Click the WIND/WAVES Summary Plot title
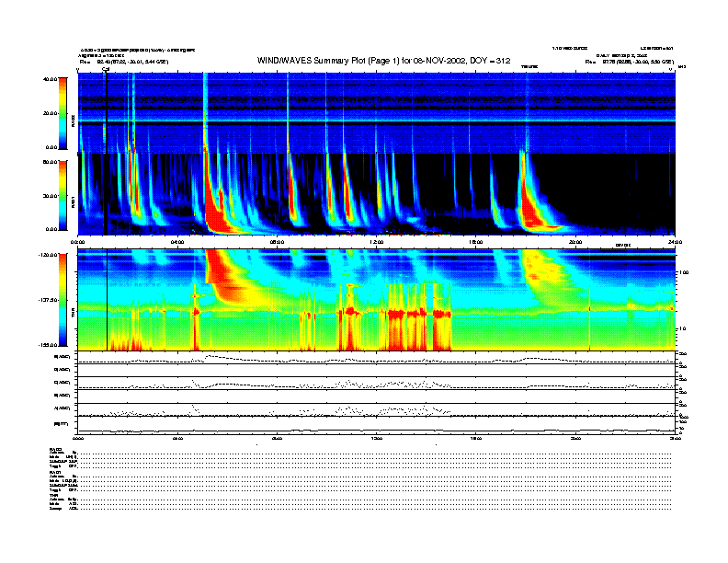The width and height of the screenshot is (728, 563). [383, 61]
